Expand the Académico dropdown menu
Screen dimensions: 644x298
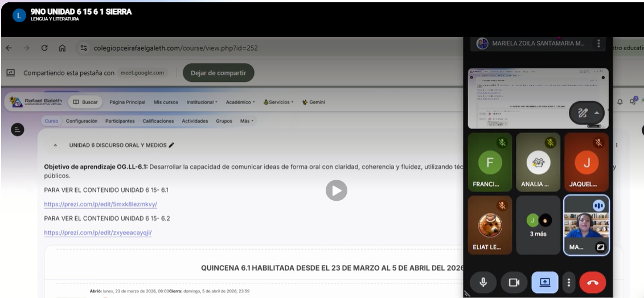pyautogui.click(x=241, y=102)
